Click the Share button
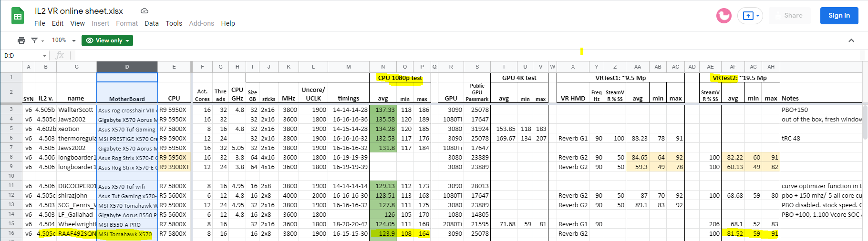The height and width of the screenshot is (241, 868). pos(789,16)
